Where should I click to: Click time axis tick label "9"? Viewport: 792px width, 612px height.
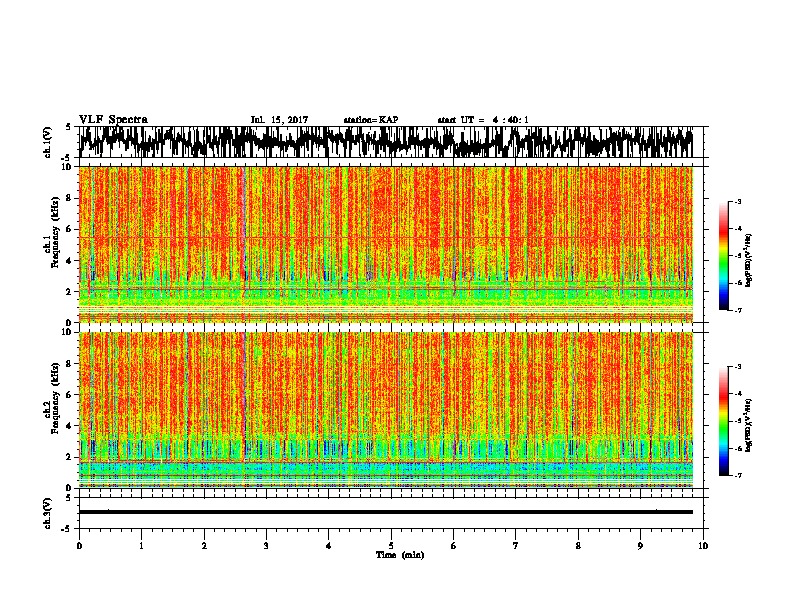tap(640, 545)
